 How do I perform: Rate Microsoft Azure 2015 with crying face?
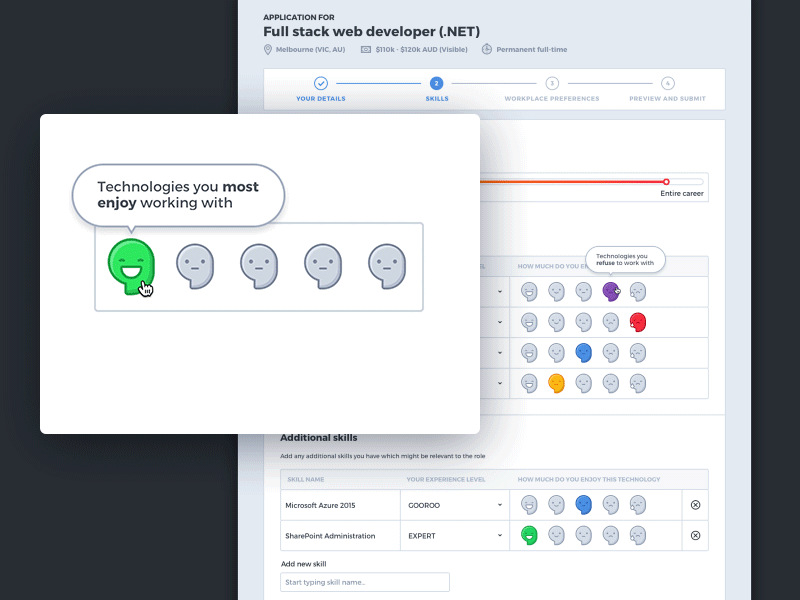tap(638, 505)
